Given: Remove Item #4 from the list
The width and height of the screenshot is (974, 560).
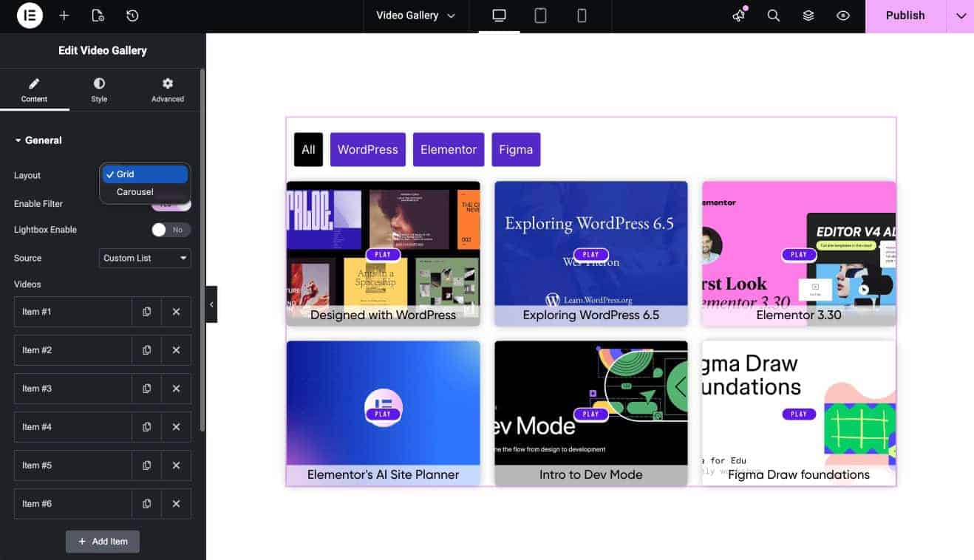Looking at the screenshot, I should (x=176, y=427).
